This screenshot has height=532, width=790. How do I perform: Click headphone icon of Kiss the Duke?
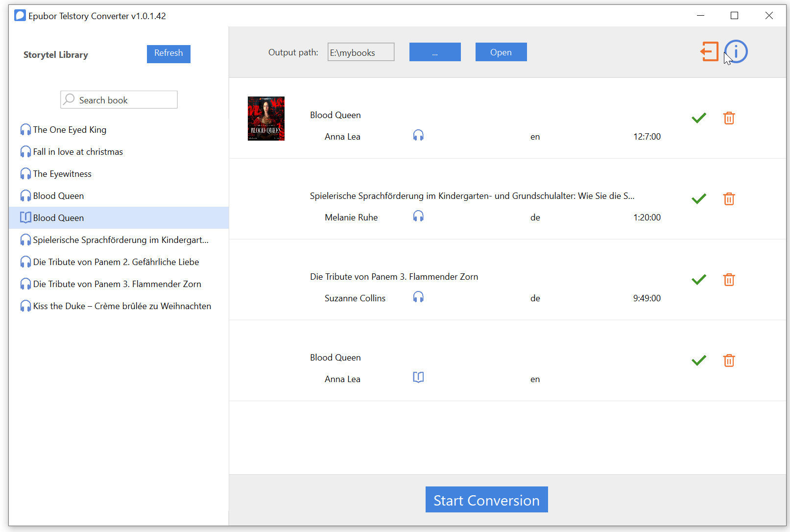point(25,306)
